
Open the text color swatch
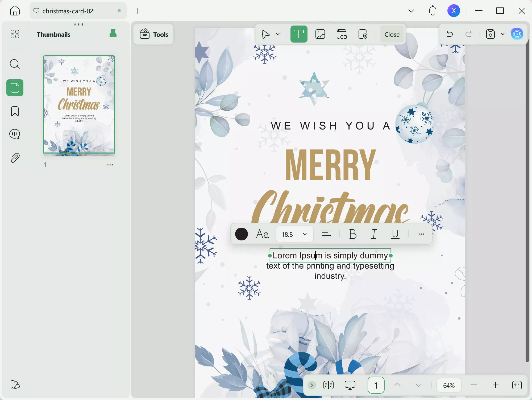coord(241,234)
